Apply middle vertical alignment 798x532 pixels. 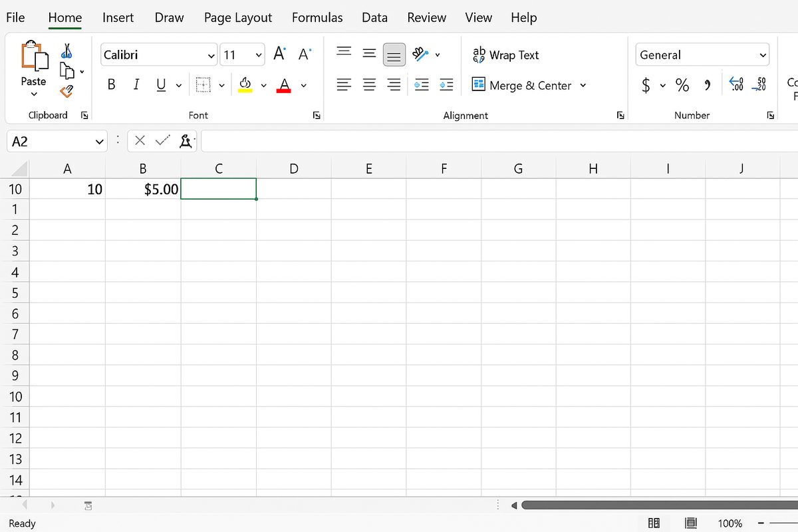(x=369, y=54)
